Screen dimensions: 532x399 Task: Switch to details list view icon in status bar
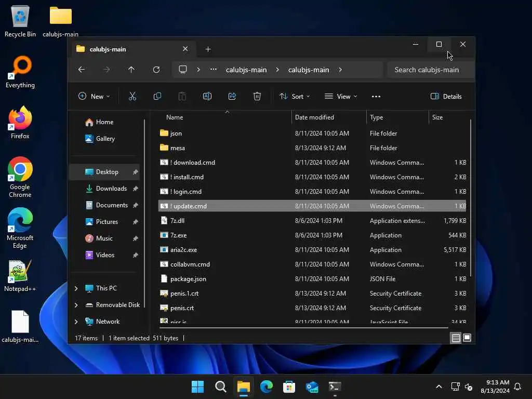pos(456,338)
